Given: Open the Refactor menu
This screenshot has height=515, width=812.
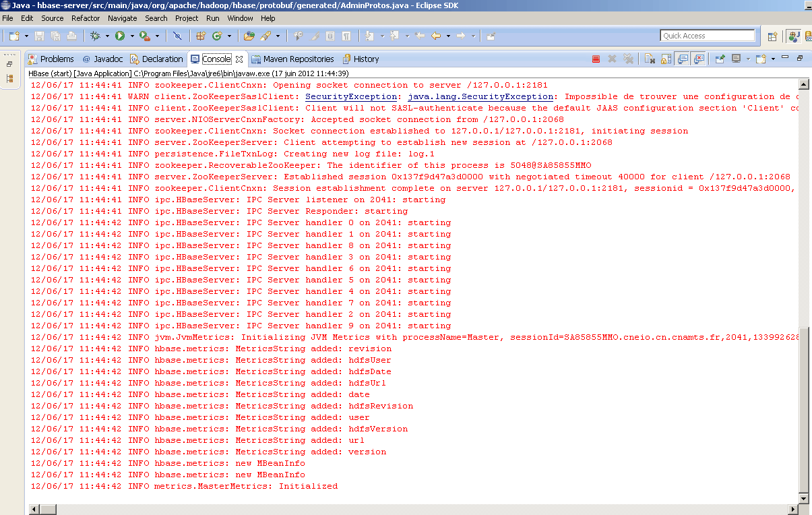Looking at the screenshot, I should (85, 18).
